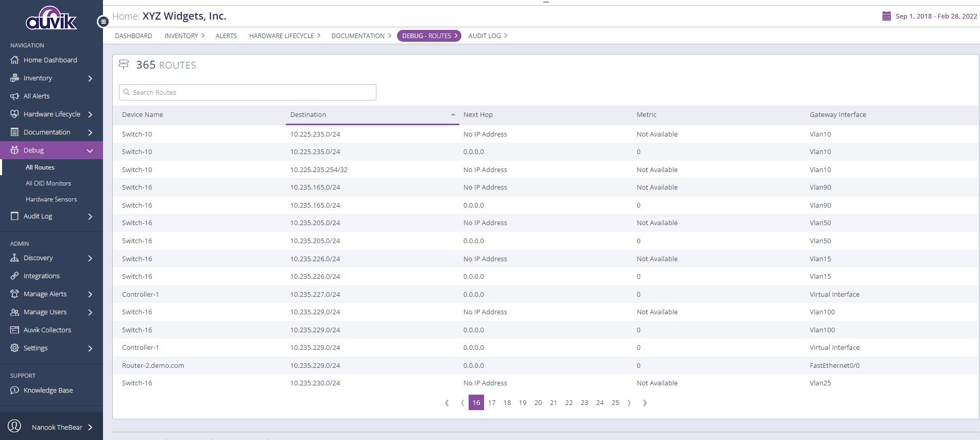Change the Sep 1, 2018 date range
The height and width of the screenshot is (440, 980).
coord(936,16)
